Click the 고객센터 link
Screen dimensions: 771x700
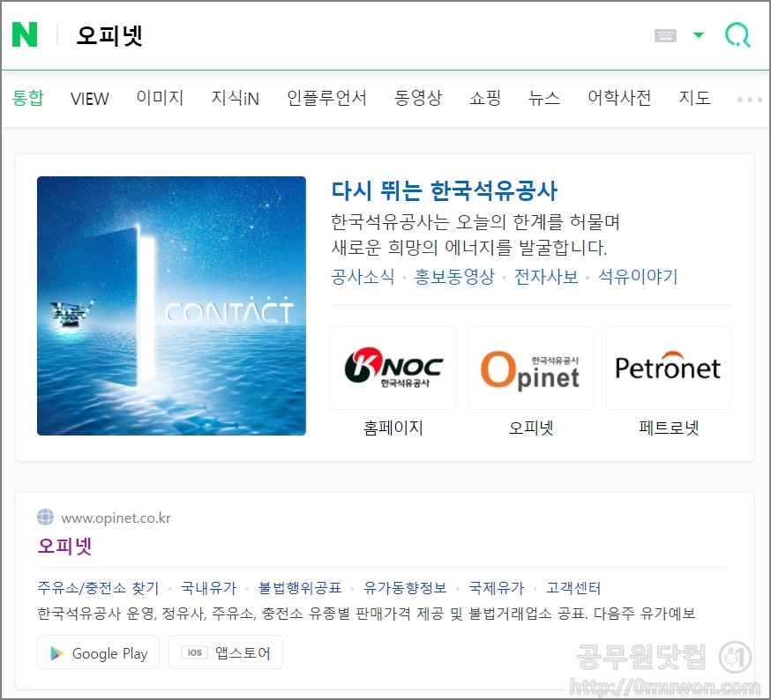point(573,588)
